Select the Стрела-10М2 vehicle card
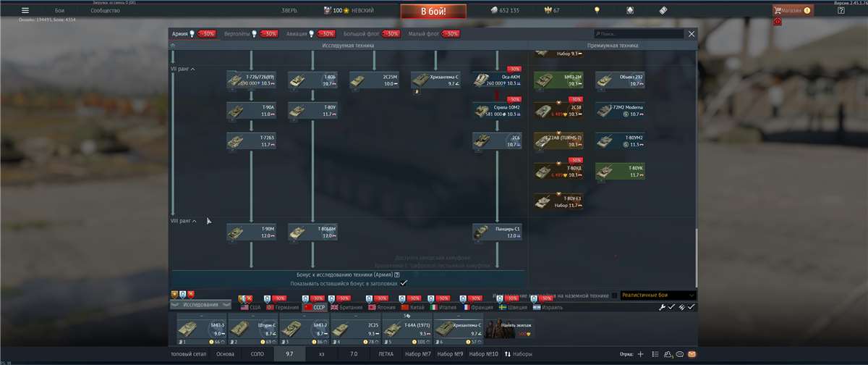The height and width of the screenshot is (365, 868). pyautogui.click(x=497, y=110)
